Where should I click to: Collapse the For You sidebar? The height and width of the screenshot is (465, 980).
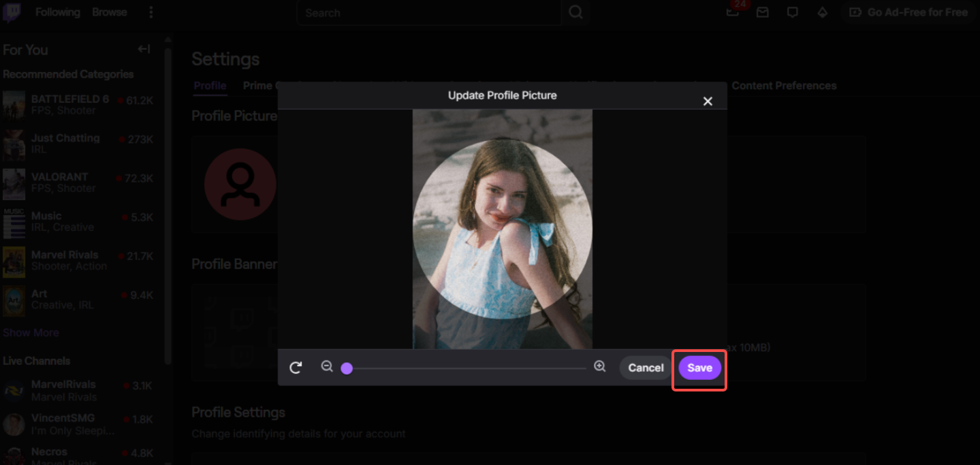point(144,49)
